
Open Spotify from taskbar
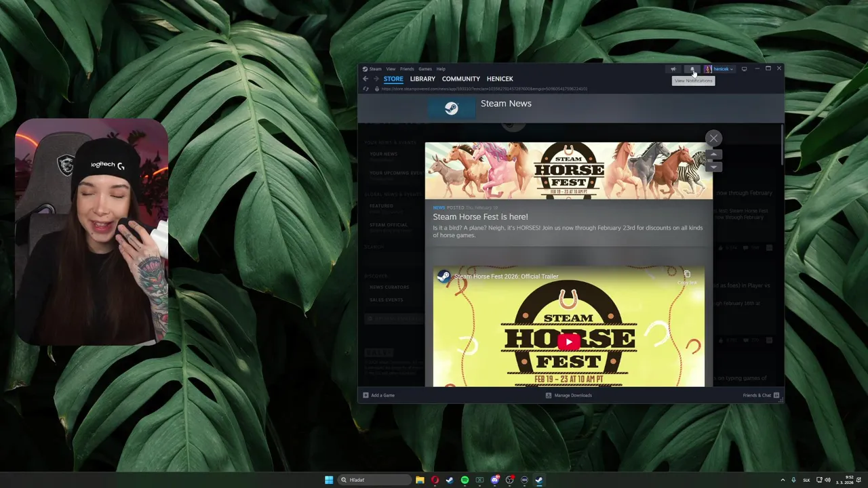[465, 480]
